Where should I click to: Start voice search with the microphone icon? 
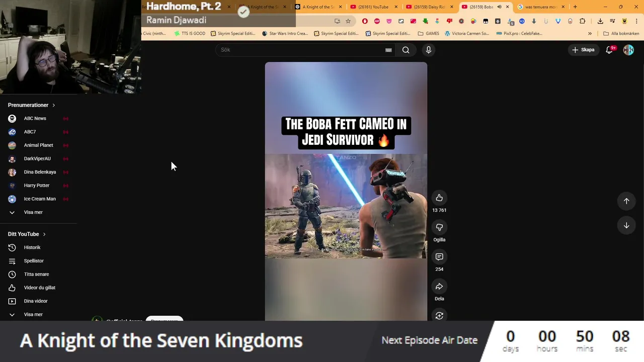pos(429,50)
